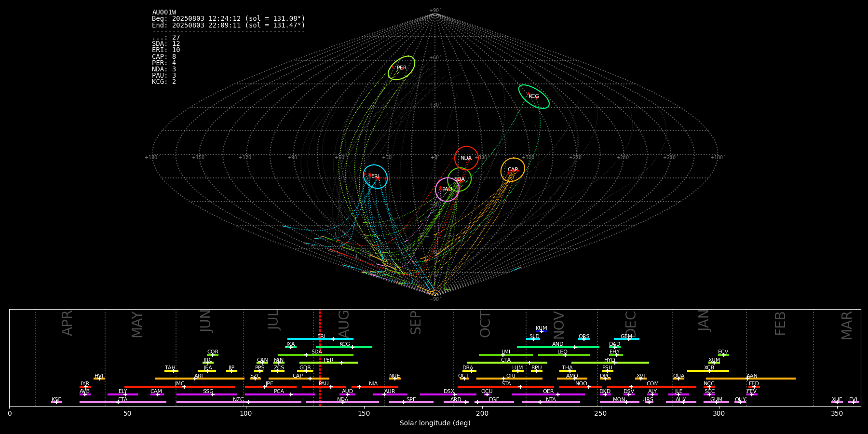Select the violet PAU radiant circle on the map

[447, 190]
